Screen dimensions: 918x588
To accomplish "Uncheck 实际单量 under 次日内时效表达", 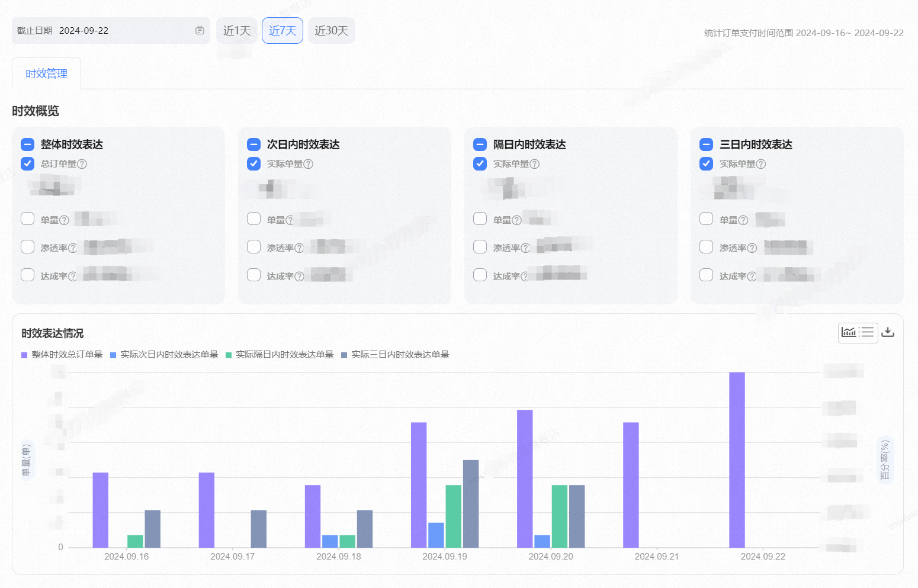I will click(253, 163).
